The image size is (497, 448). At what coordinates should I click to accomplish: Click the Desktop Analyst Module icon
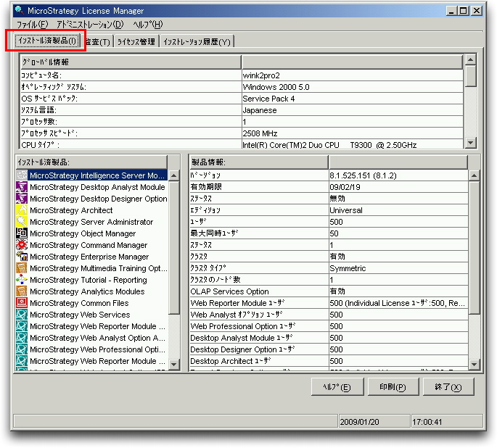[x=22, y=187]
